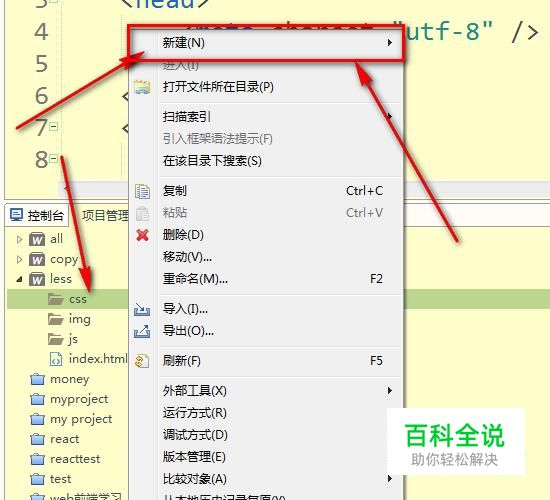Viewport: 550px width, 500px height.
Task: Select the reacttest folder
Action: pyautogui.click(x=75, y=459)
